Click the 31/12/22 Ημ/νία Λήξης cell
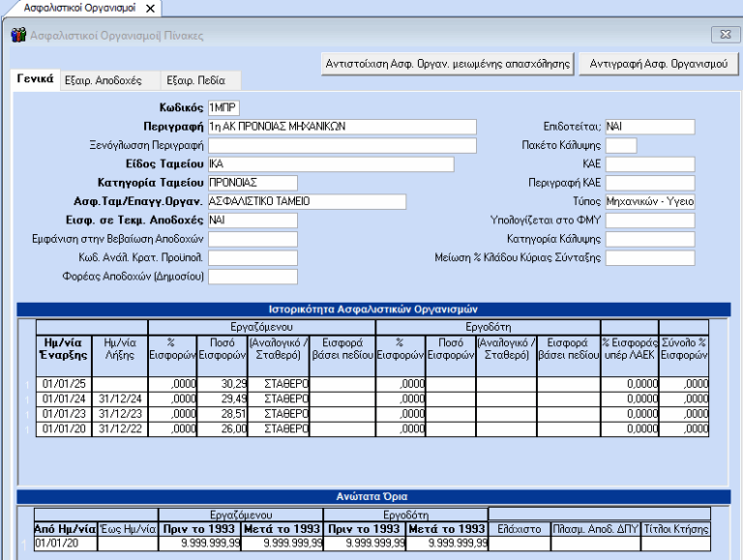The width and height of the screenshot is (743, 560). [120, 428]
